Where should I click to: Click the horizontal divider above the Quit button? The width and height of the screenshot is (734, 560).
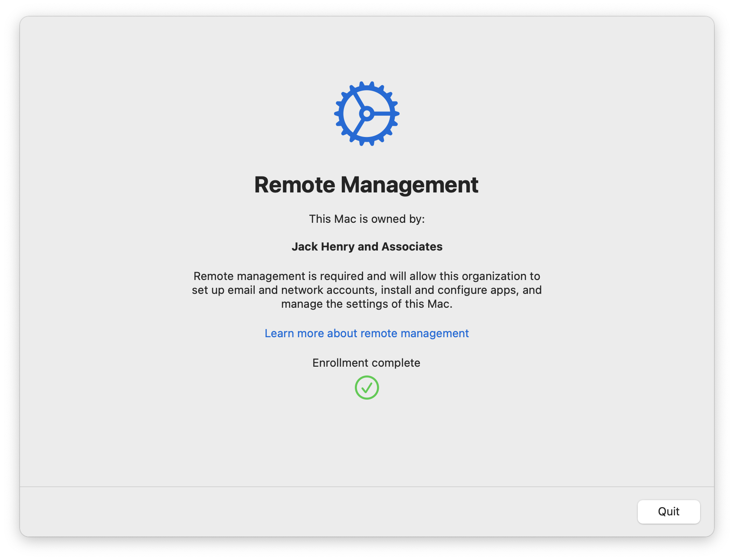367,487
